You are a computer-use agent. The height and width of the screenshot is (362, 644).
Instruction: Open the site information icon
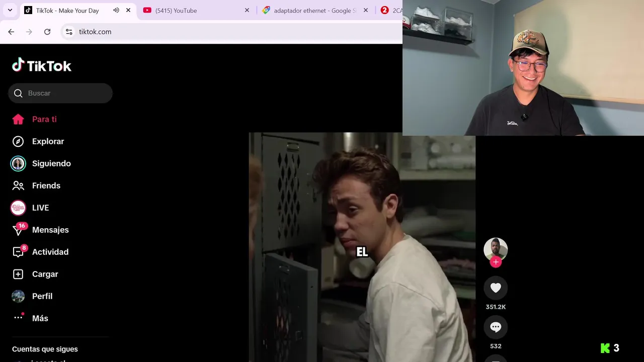click(x=69, y=32)
